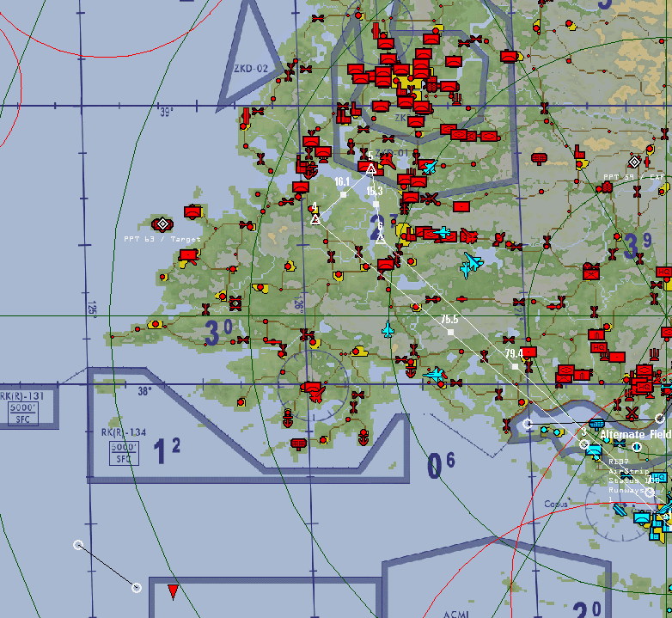Click the 5000' SFC box under RK(R)-134

pos(124,453)
